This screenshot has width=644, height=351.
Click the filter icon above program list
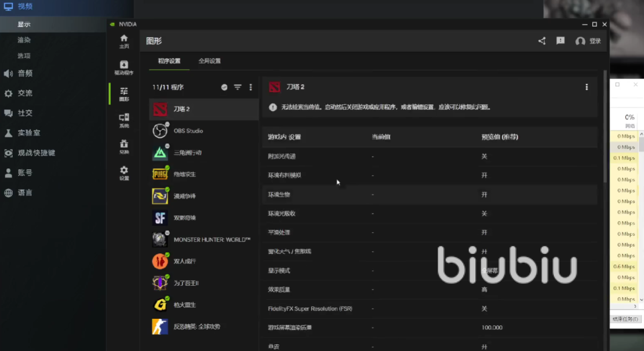pos(237,87)
